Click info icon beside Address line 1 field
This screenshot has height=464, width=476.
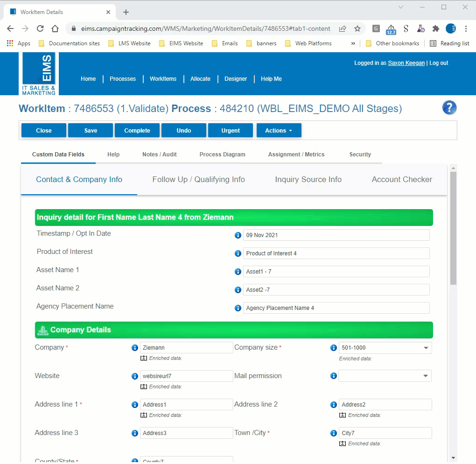pos(135,405)
